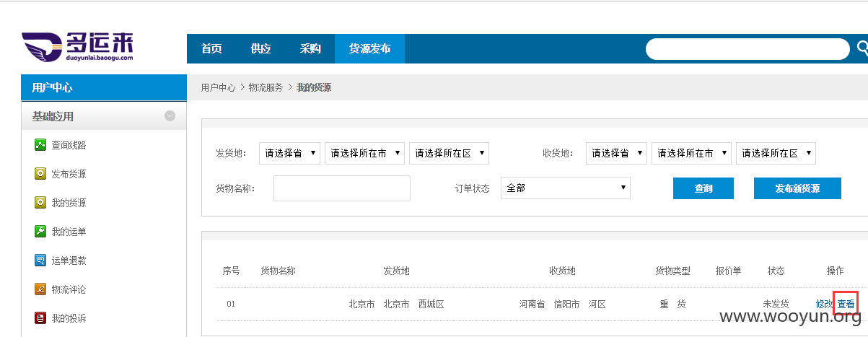
Task: Click the 河南省 cell in row 01
Action: [x=532, y=304]
